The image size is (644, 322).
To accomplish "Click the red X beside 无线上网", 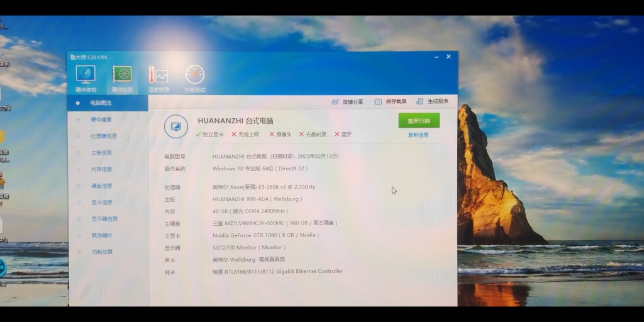I will (x=234, y=135).
